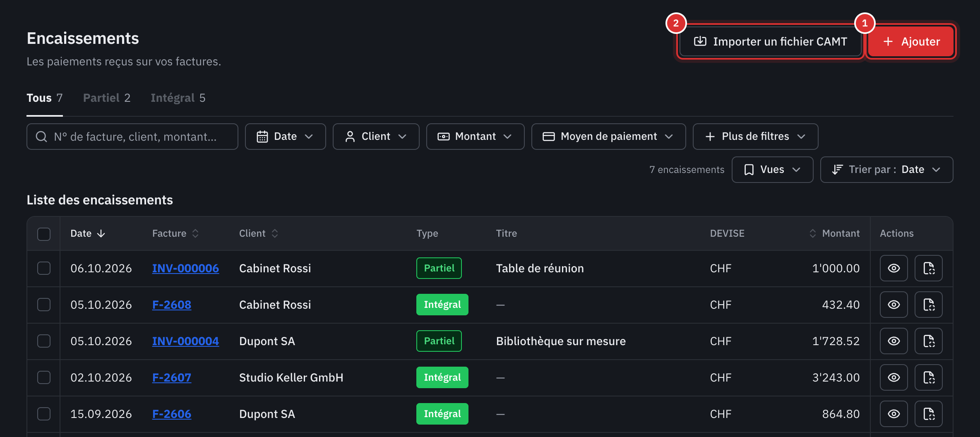The width and height of the screenshot is (980, 437).
Task: View details of the INV-000006 payment via eye icon
Action: pyautogui.click(x=894, y=268)
